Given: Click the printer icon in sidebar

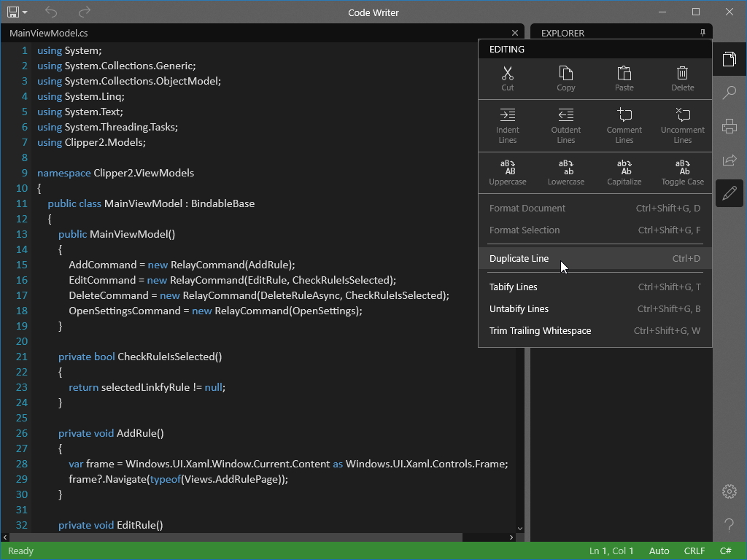Looking at the screenshot, I should pyautogui.click(x=729, y=126).
